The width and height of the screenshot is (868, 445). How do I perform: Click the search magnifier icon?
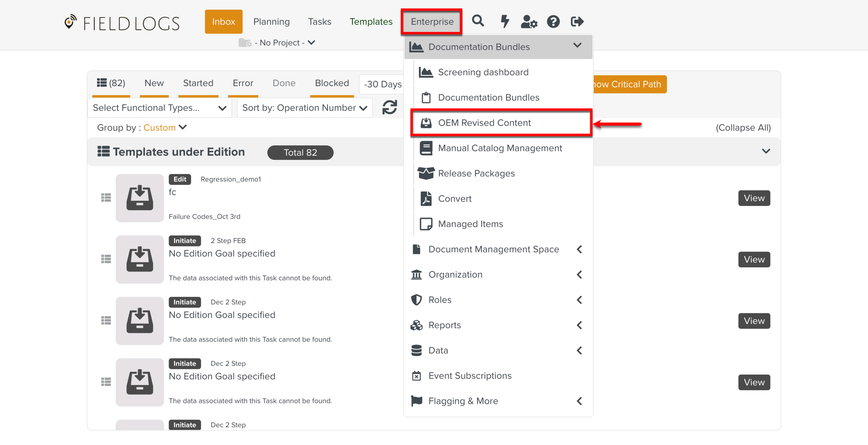pyautogui.click(x=478, y=21)
